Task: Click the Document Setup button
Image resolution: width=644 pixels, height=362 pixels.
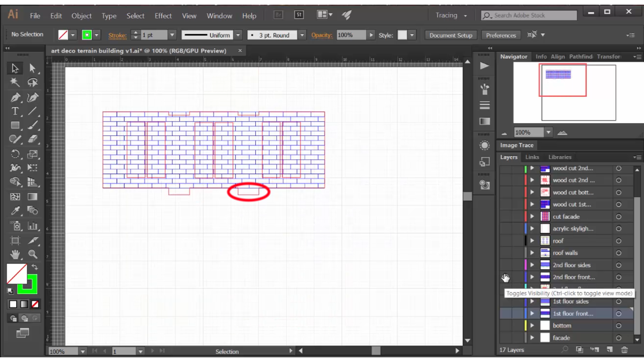Action: click(451, 35)
